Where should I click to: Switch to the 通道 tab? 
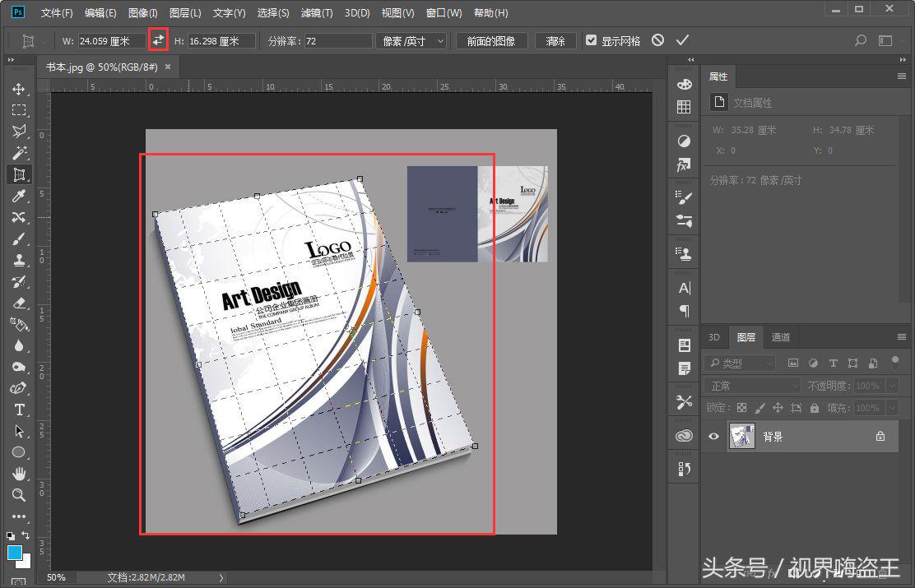pyautogui.click(x=781, y=337)
